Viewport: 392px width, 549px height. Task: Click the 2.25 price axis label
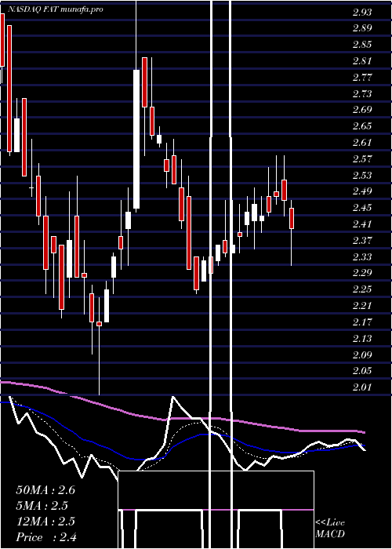pos(362,289)
